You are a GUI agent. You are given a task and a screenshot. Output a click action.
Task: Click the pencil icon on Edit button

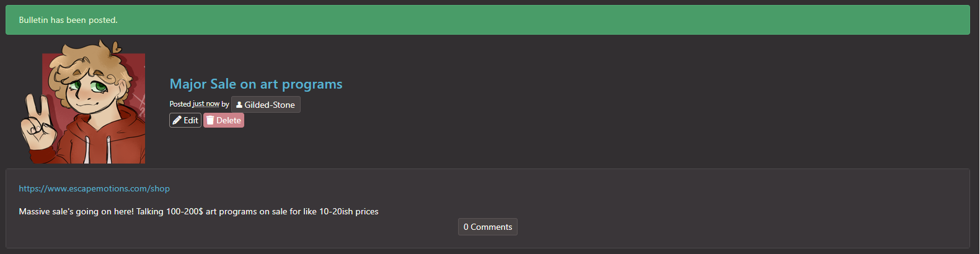tap(177, 120)
